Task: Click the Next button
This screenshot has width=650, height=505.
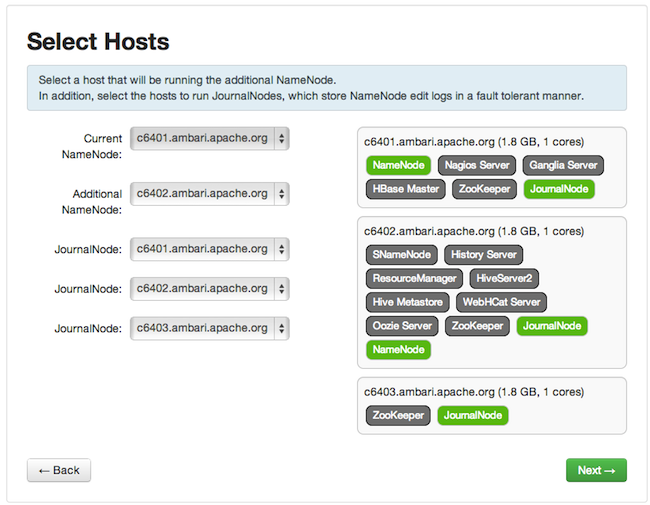Action: coord(596,470)
